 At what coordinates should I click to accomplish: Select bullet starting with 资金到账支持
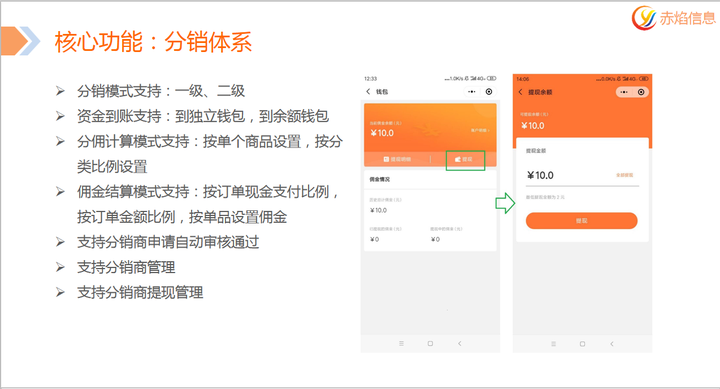tap(202, 116)
